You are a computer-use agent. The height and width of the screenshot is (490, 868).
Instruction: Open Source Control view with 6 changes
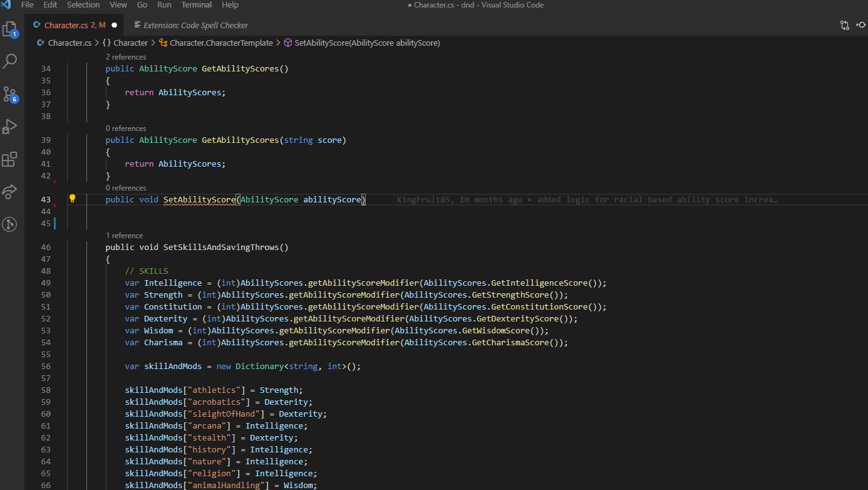9,95
